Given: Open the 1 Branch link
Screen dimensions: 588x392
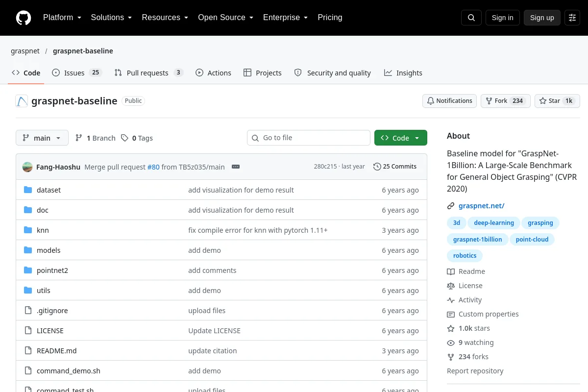Looking at the screenshot, I should tap(95, 138).
